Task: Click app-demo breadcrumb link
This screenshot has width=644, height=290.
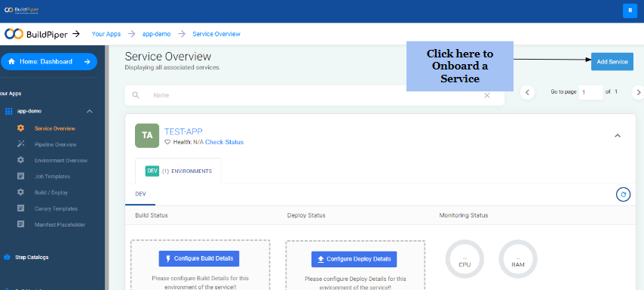Action: (x=157, y=34)
